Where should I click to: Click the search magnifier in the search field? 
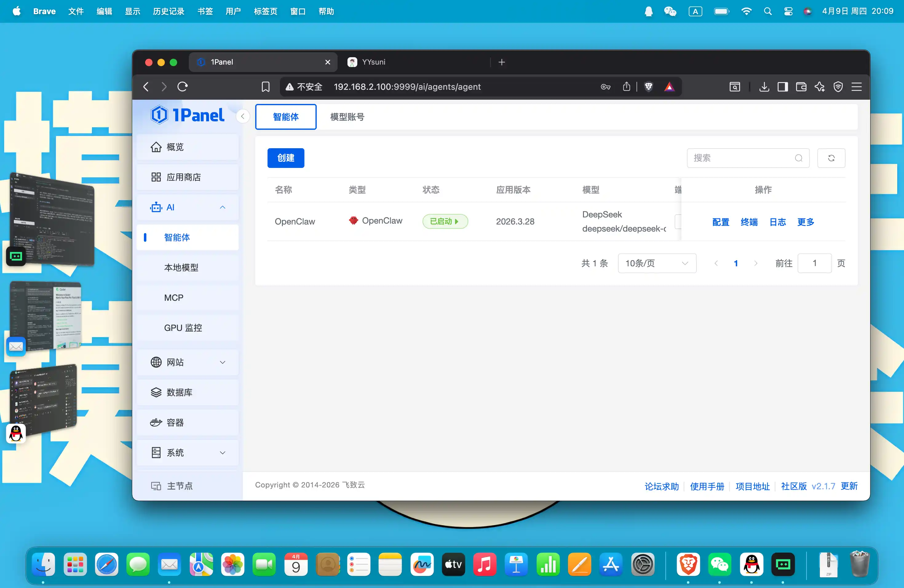[799, 158]
